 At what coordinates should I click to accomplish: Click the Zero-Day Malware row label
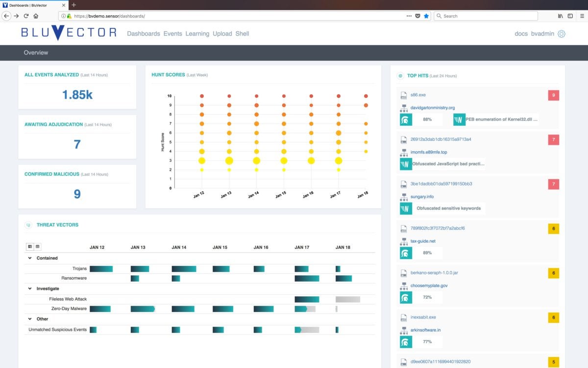[x=69, y=309]
